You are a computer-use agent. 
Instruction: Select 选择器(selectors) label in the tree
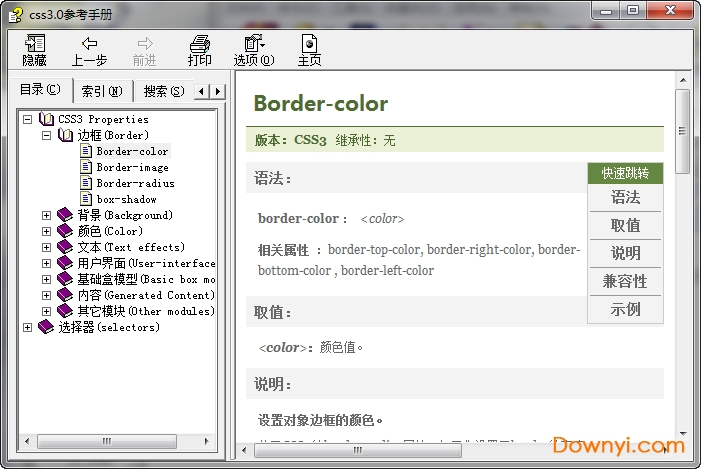click(109, 327)
